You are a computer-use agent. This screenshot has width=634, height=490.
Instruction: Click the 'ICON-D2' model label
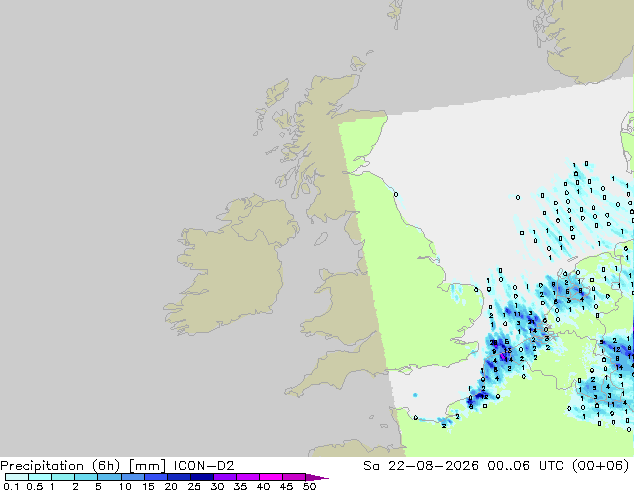[204, 466]
